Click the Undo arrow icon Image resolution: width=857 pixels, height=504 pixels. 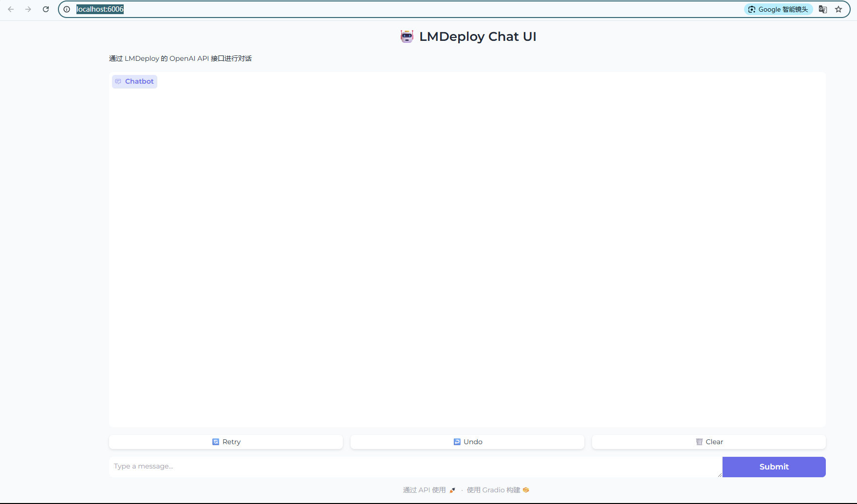point(457,442)
